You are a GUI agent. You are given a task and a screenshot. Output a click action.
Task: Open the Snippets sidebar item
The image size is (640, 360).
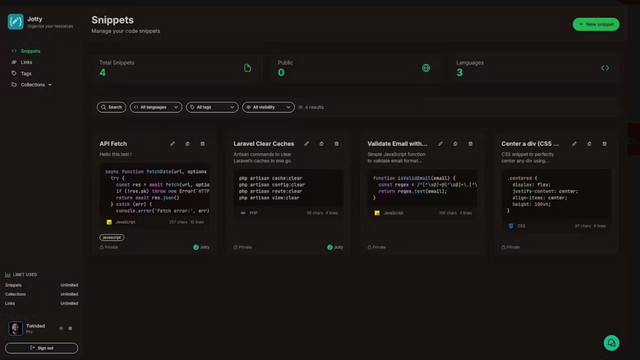click(26, 51)
